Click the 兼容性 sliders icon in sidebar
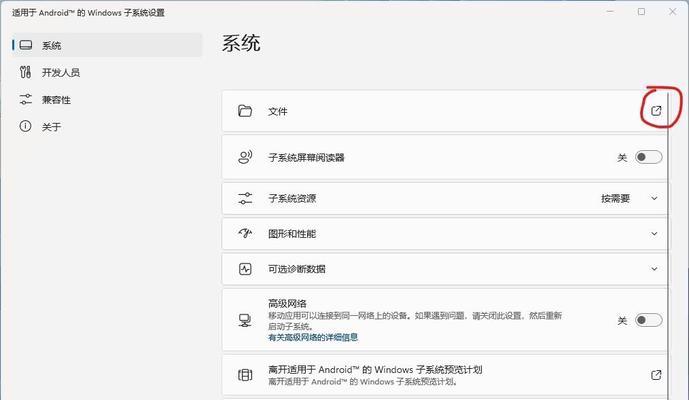Viewport: 689px width, 400px height. pyautogui.click(x=25, y=99)
